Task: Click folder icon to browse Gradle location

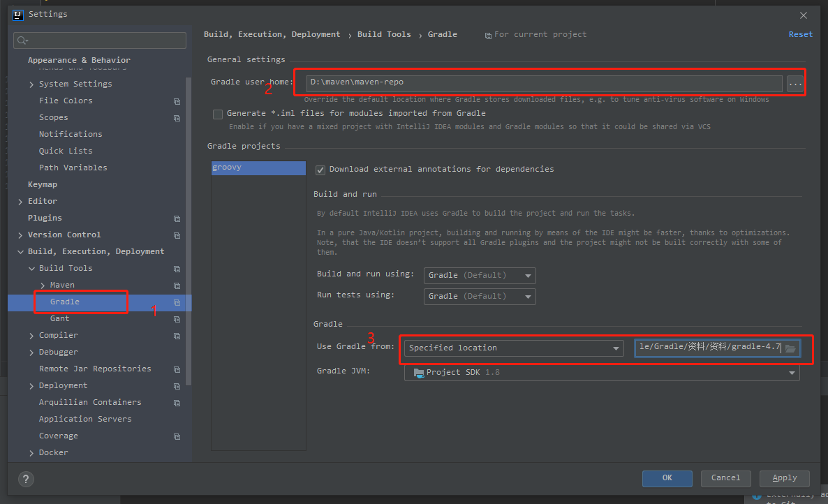Action: coord(790,349)
